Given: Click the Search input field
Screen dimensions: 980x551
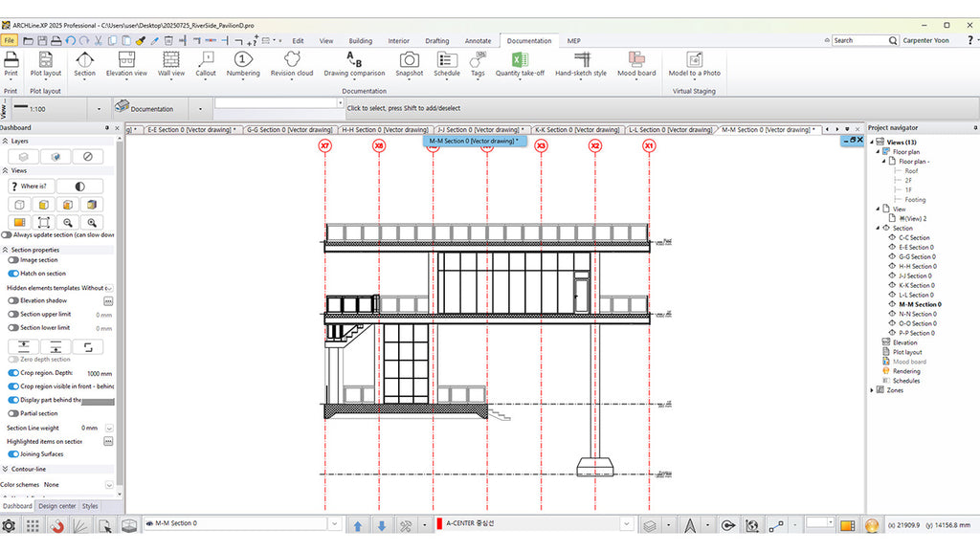Looking at the screenshot, I should point(860,40).
